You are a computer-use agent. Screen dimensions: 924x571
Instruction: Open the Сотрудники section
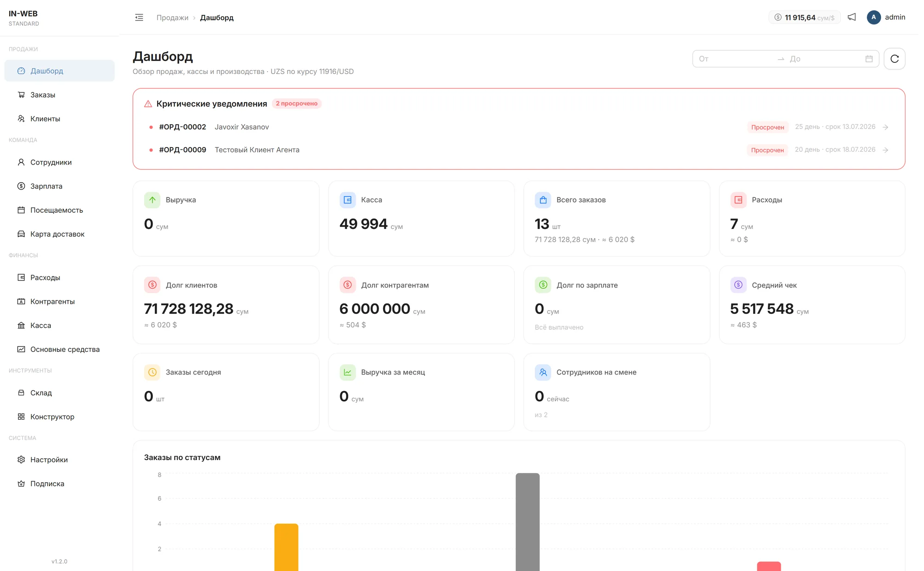pyautogui.click(x=60, y=162)
